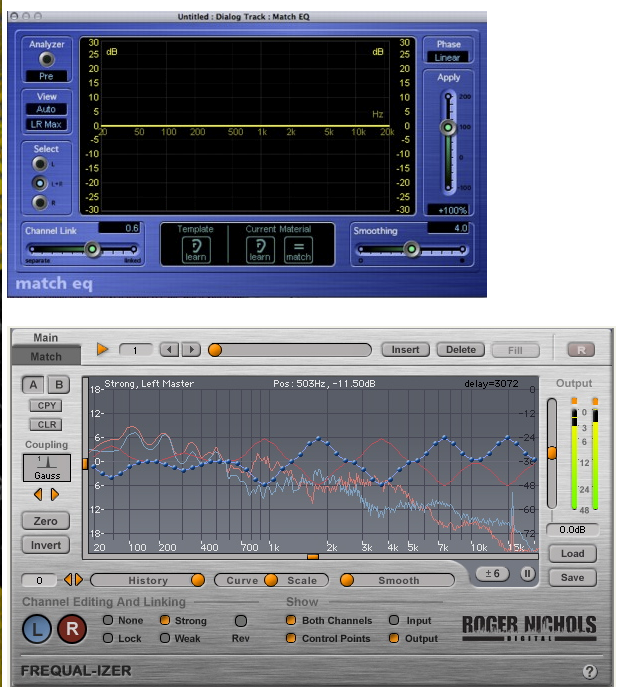This screenshot has width=631, height=687.
Task: Click the Fill button
Action: pos(515,350)
